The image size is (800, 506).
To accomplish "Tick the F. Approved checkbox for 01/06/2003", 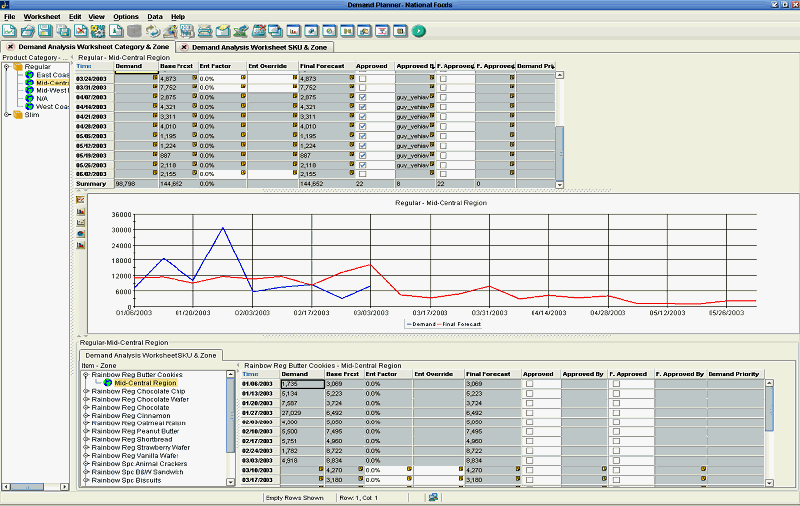I will [616, 384].
